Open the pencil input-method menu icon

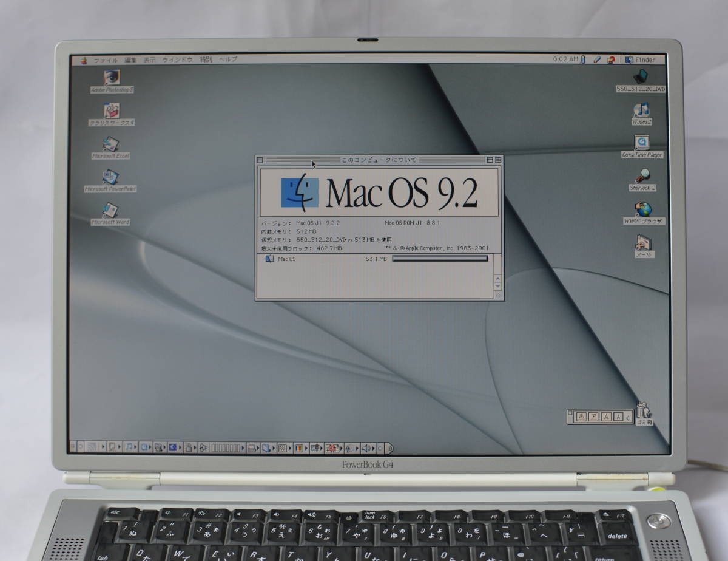coord(597,59)
